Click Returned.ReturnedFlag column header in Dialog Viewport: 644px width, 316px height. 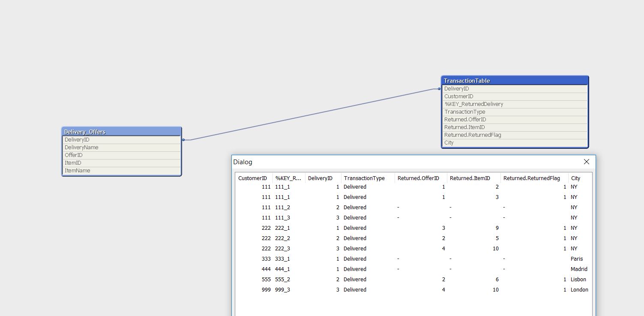531,178
